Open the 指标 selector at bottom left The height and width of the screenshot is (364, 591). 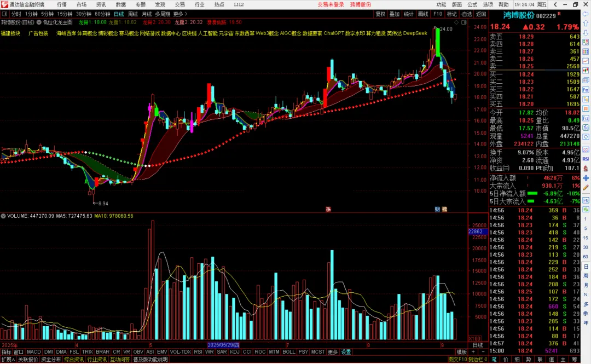[x=7, y=352]
